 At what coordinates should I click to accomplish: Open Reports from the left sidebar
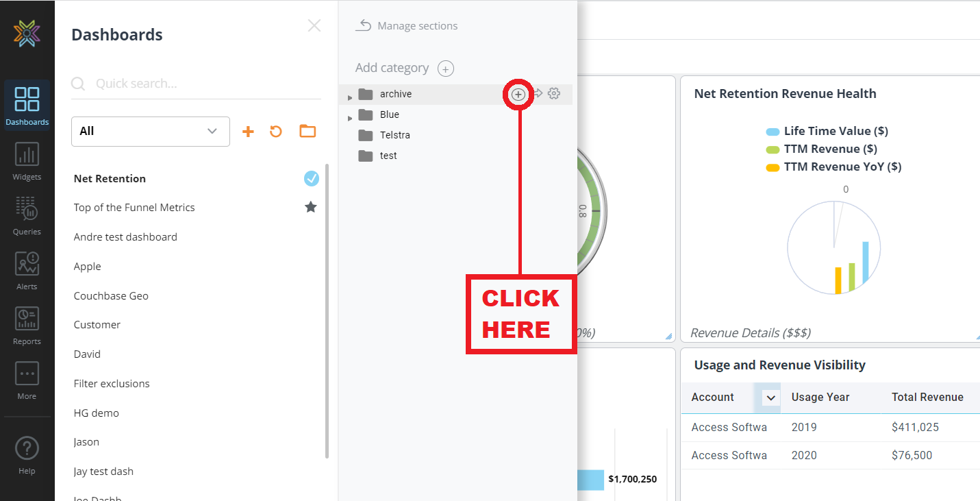(x=27, y=326)
